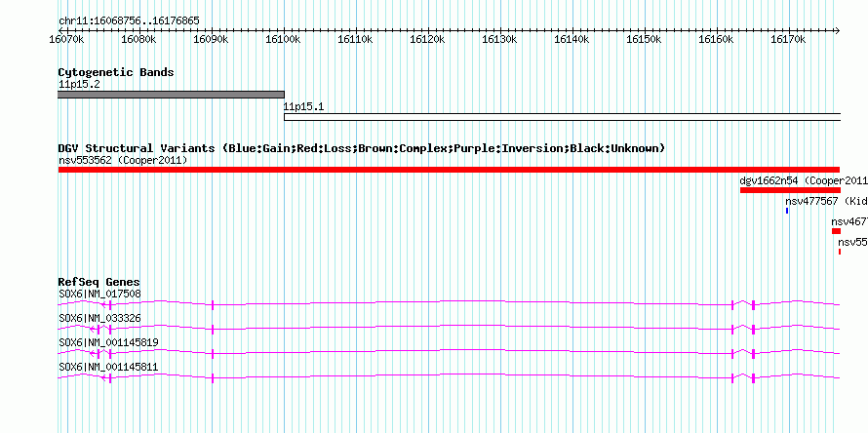Select the small red nsv467 loss block
This screenshot has height=433, width=868.
[x=836, y=231]
